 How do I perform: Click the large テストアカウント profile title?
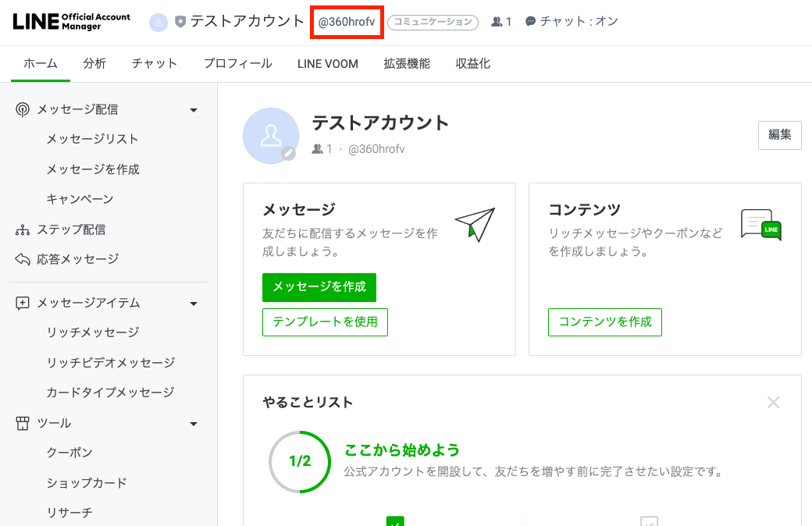click(x=381, y=123)
